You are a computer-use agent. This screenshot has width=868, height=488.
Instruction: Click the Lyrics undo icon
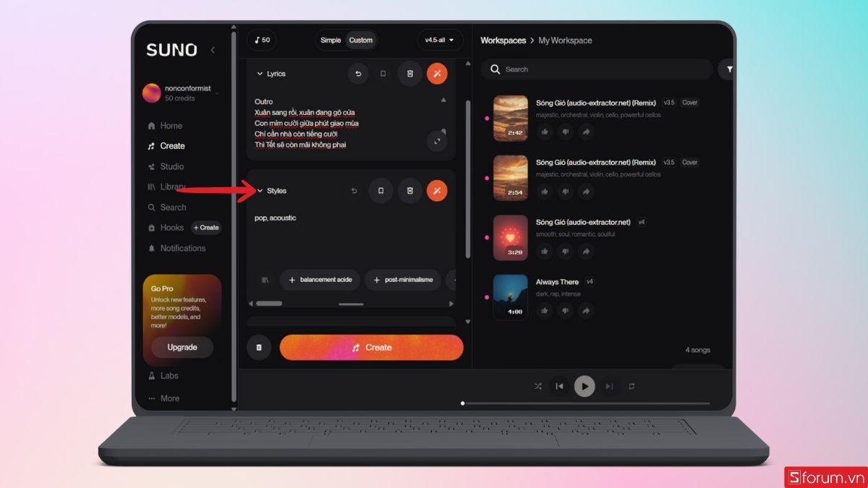(x=358, y=73)
